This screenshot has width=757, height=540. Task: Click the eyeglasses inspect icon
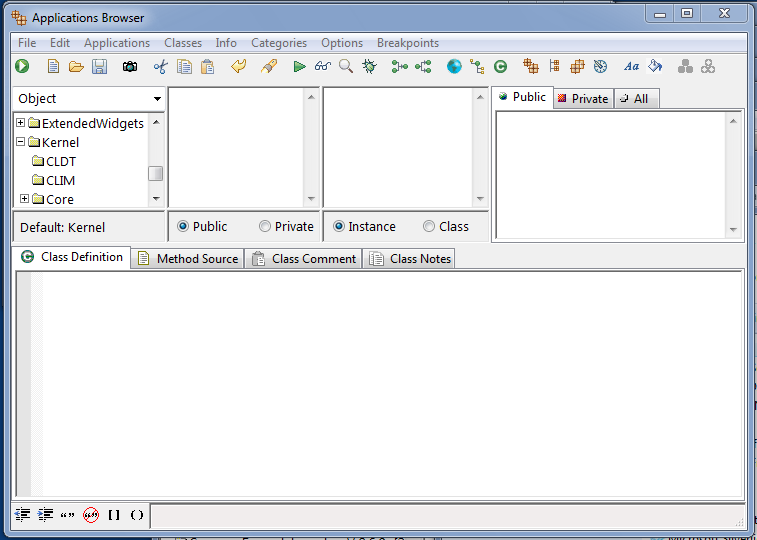(x=322, y=67)
